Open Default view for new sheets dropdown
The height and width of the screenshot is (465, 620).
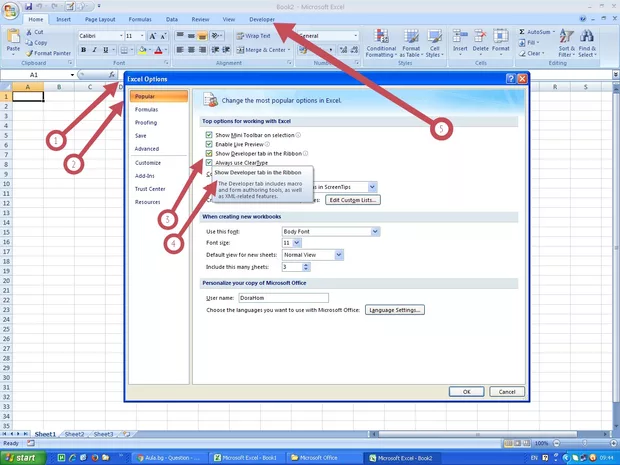pos(339,255)
